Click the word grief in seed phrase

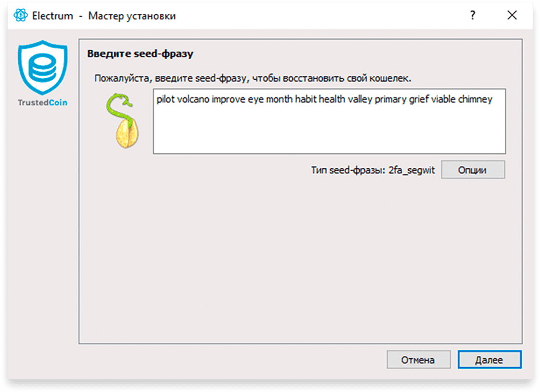pyautogui.click(x=419, y=100)
